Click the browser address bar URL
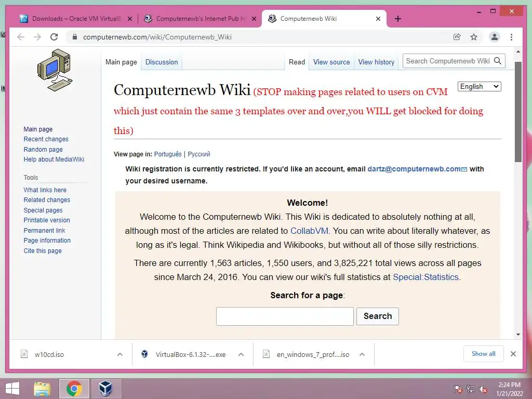Screen dimensions: 532x399 point(157,37)
